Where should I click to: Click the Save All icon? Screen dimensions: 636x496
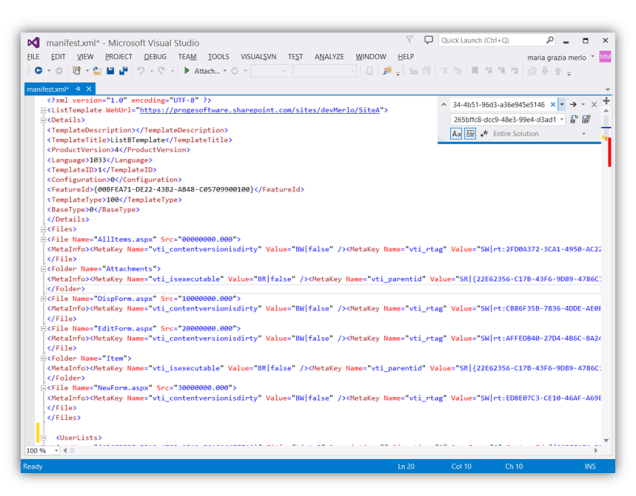point(123,71)
